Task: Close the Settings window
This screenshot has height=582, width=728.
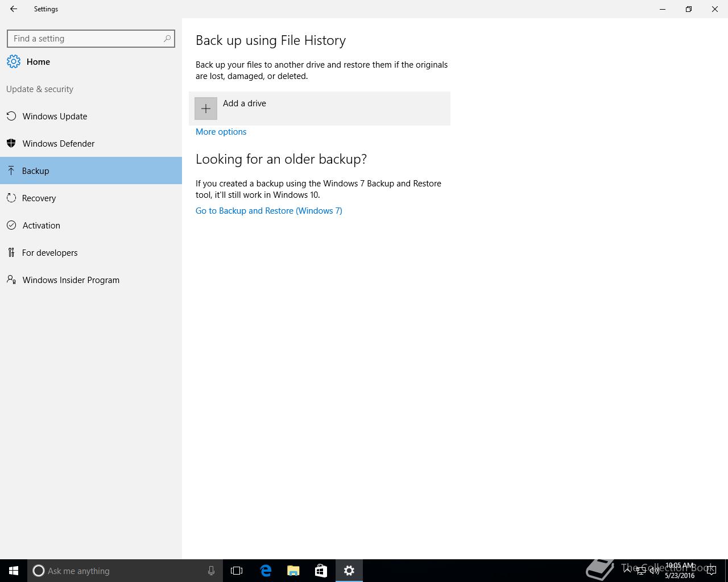Action: coord(715,9)
